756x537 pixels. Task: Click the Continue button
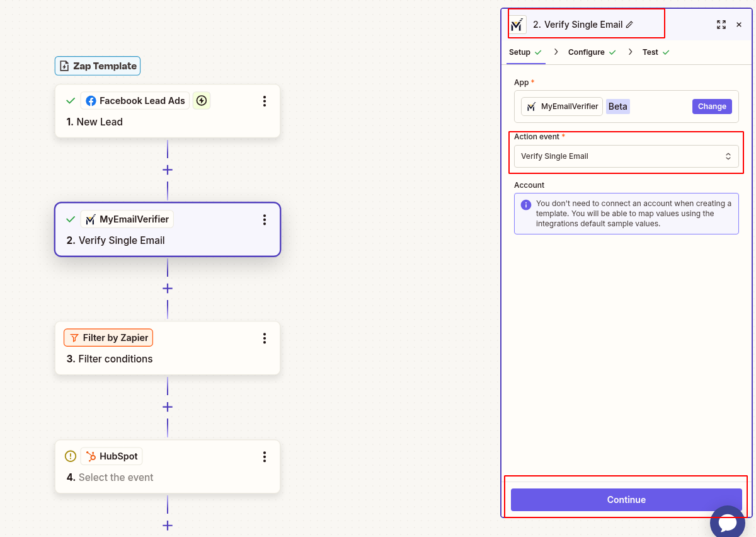pyautogui.click(x=626, y=499)
